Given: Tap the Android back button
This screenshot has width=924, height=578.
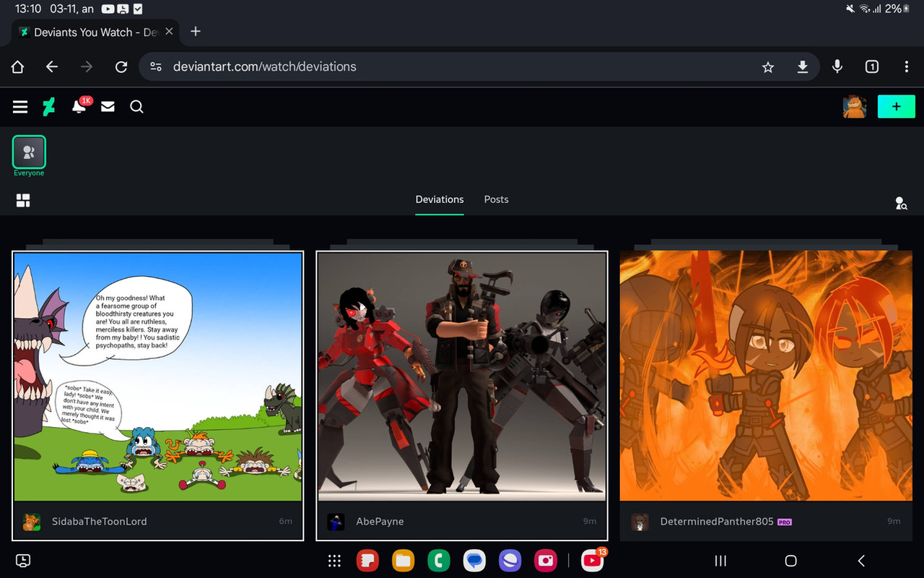Looking at the screenshot, I should (860, 561).
